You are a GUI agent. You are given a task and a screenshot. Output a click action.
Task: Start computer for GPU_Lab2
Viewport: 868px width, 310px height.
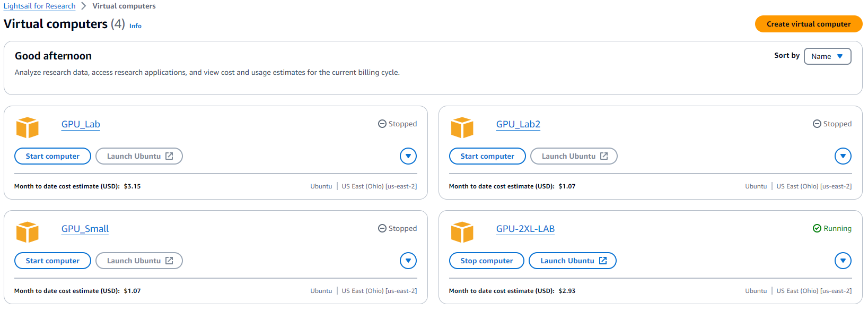pos(487,156)
